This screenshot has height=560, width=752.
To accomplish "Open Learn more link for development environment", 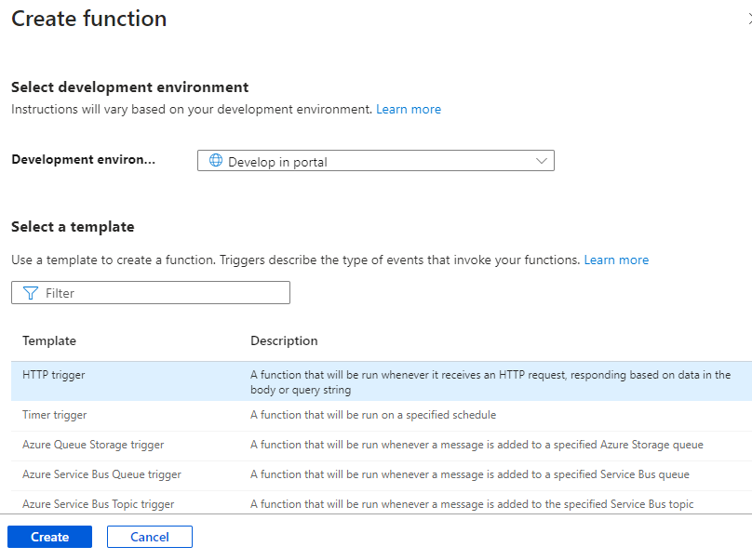I will coord(409,110).
